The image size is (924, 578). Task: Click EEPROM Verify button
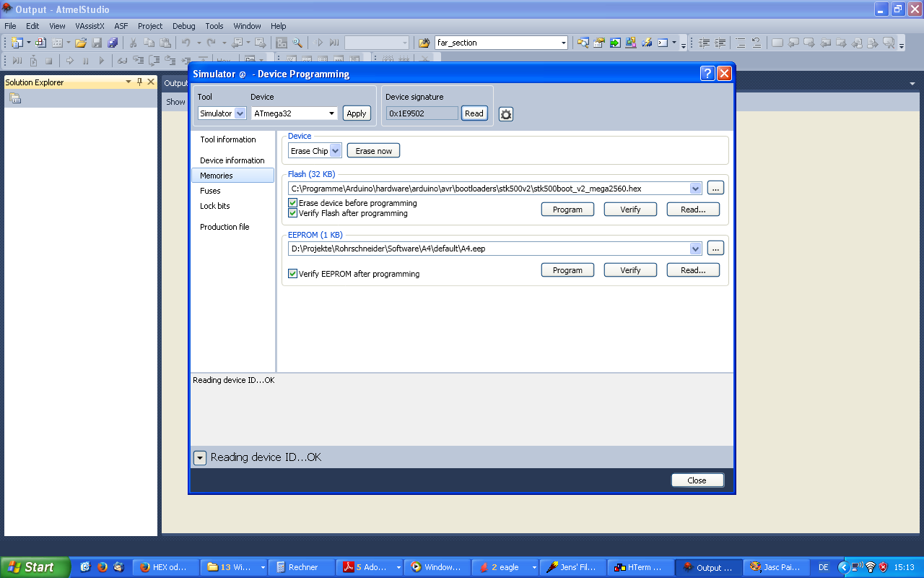pos(630,270)
